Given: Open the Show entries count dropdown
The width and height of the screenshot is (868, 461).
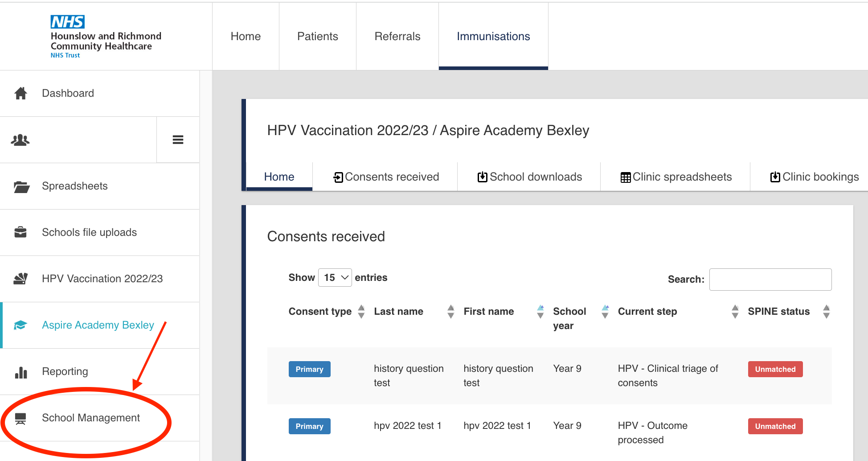Looking at the screenshot, I should click(335, 278).
